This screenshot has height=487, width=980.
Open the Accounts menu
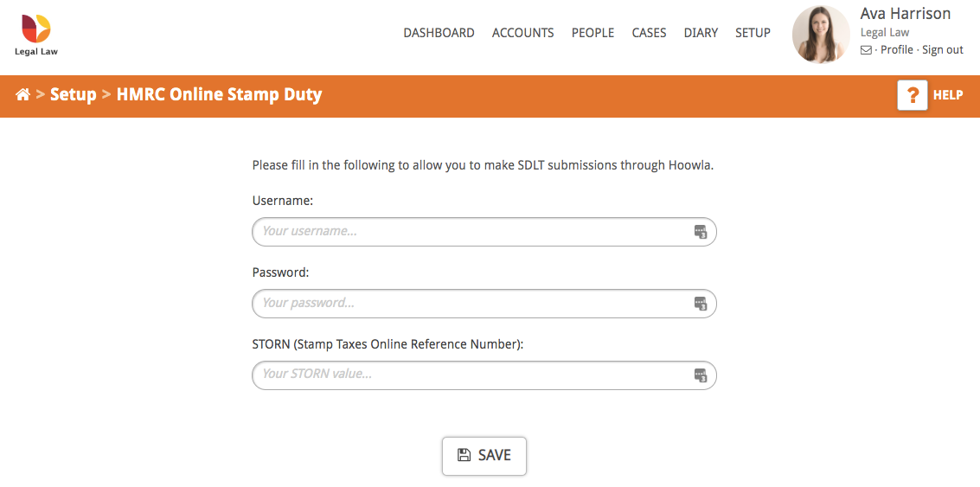tap(523, 33)
